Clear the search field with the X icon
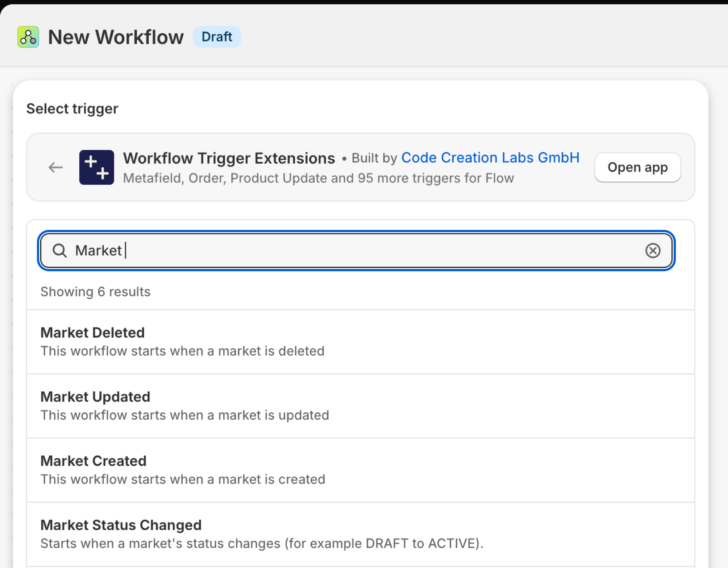This screenshot has width=728, height=568. tap(653, 250)
